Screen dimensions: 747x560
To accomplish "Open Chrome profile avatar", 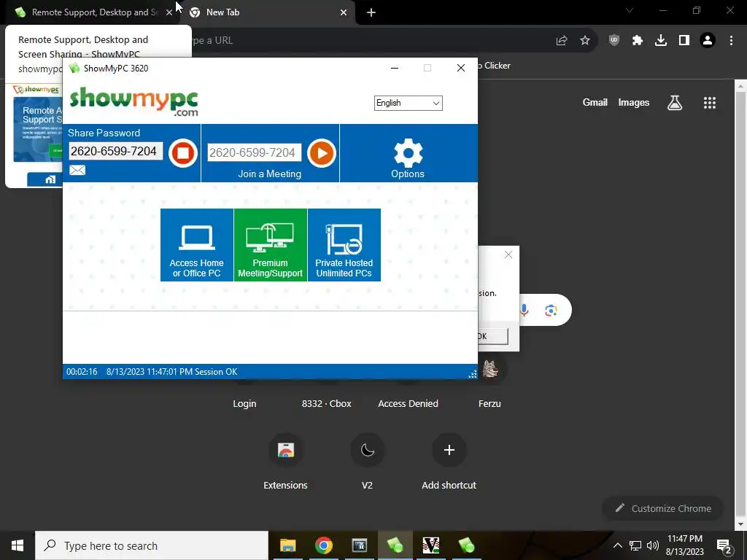I will (708, 41).
